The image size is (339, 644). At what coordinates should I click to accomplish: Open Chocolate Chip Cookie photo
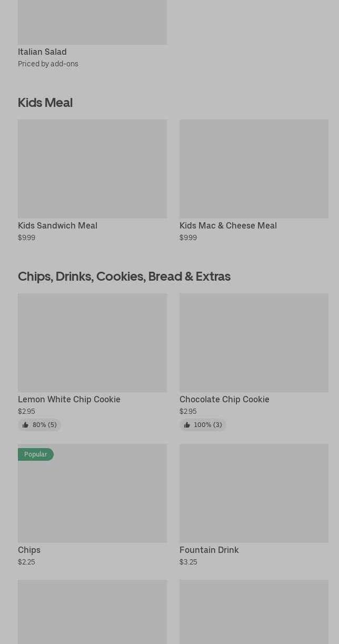click(254, 342)
